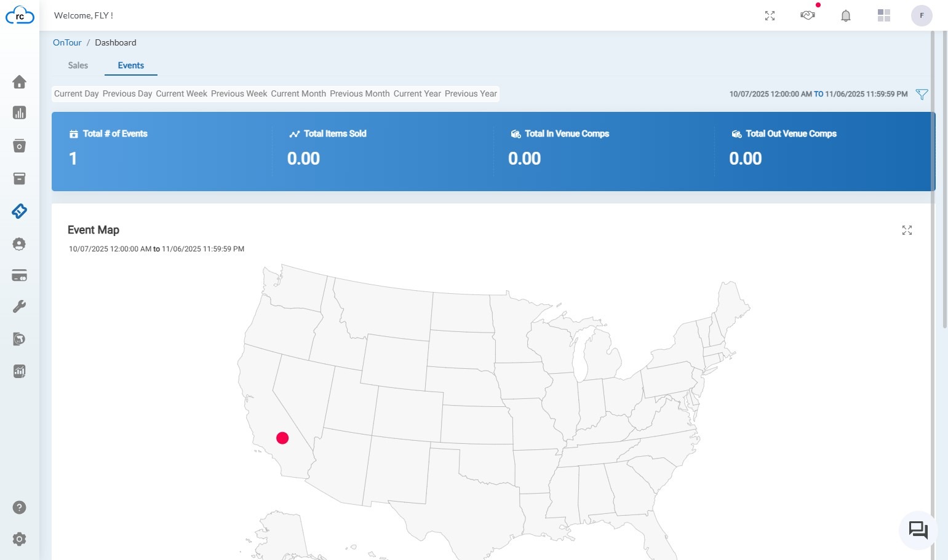Filter by Previous Year

pyautogui.click(x=471, y=93)
